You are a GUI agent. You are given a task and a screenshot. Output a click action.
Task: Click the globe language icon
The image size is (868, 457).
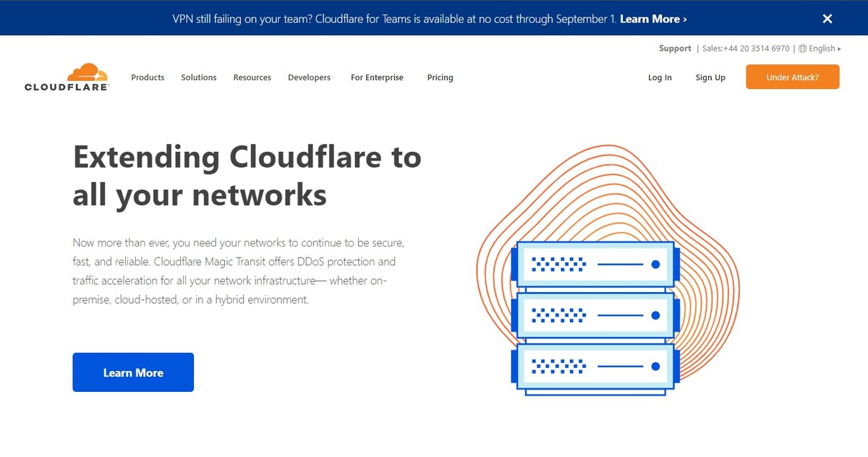click(801, 48)
